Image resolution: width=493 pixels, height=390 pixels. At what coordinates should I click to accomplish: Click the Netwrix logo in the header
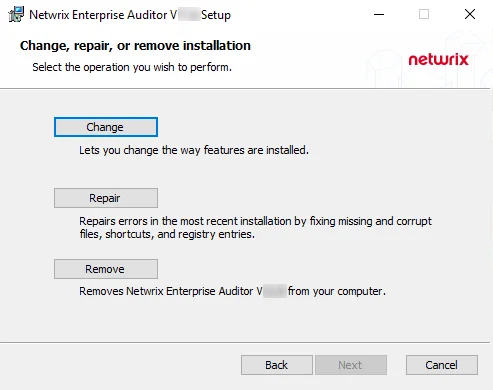(x=438, y=59)
